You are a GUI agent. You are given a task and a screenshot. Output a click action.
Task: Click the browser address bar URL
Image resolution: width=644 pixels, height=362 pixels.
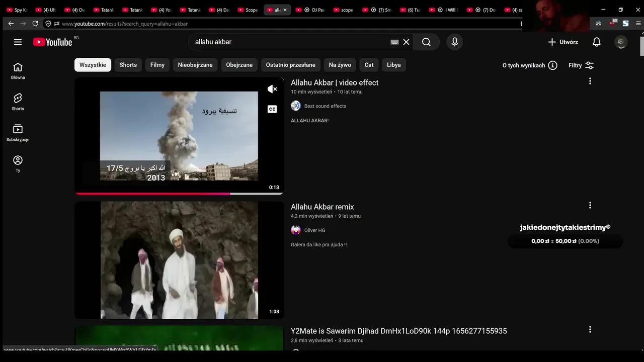click(125, 24)
